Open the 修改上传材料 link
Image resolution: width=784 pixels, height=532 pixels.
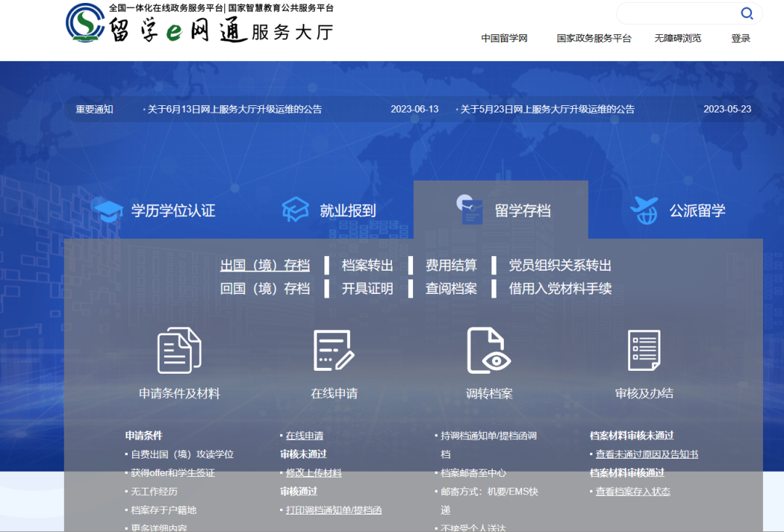[x=314, y=473]
